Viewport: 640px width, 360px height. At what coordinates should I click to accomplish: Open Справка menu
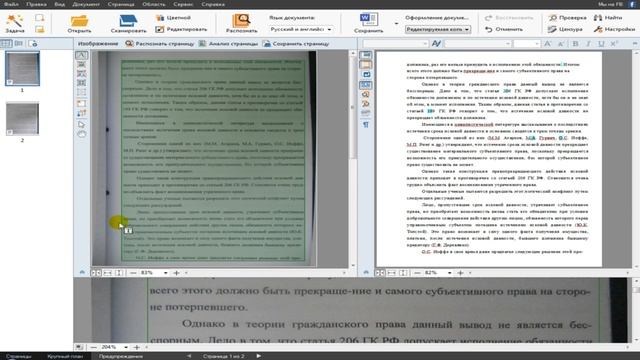[x=213, y=4]
